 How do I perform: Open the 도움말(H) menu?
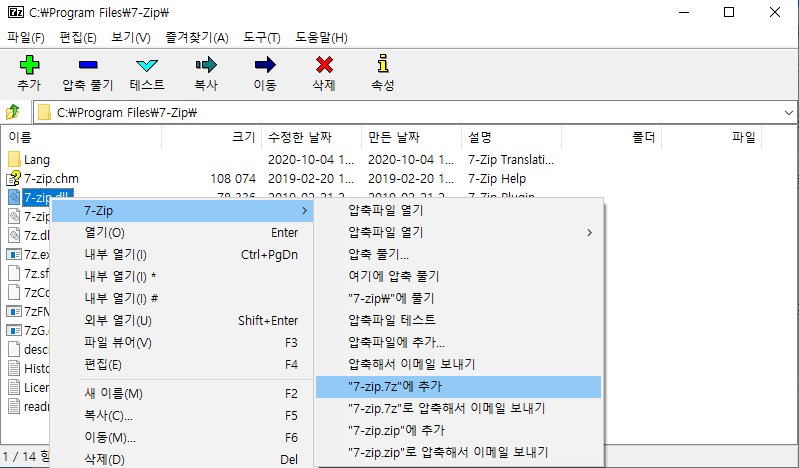(x=321, y=37)
